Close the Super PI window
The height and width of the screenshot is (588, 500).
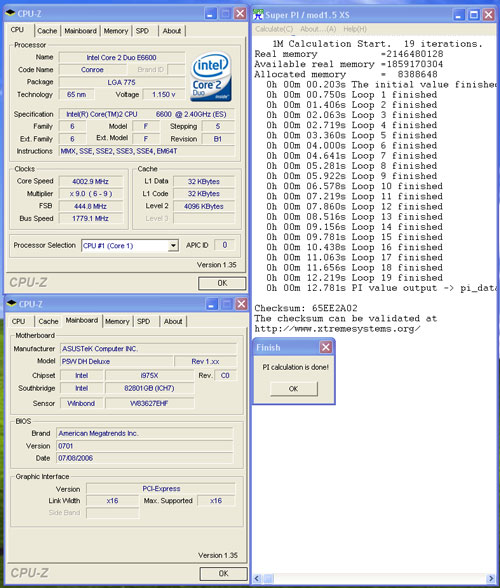tap(488, 15)
